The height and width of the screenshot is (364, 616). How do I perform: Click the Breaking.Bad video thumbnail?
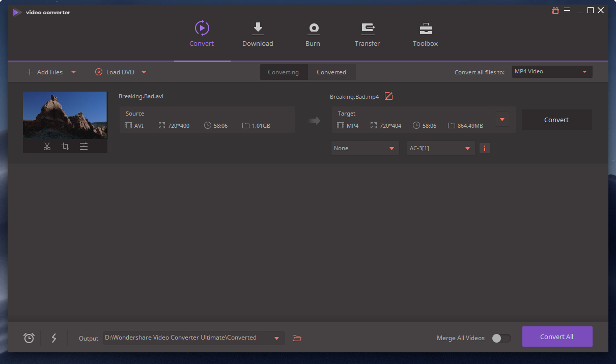65,115
